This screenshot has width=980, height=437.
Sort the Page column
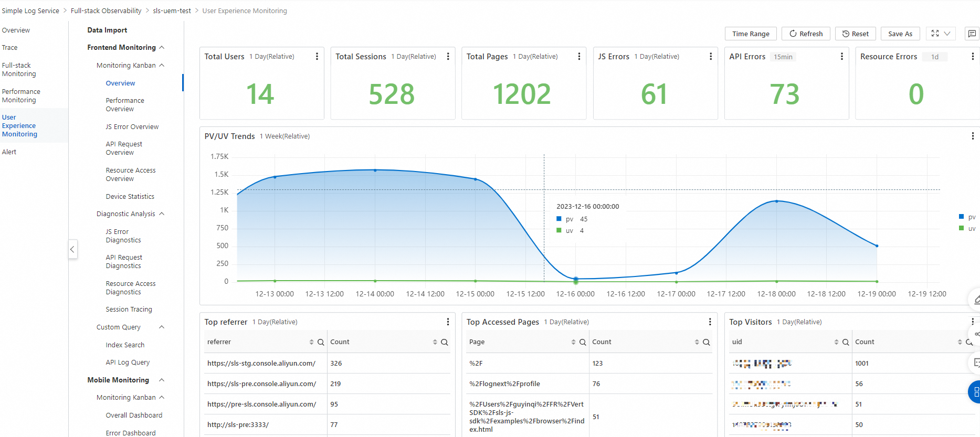[x=573, y=342]
